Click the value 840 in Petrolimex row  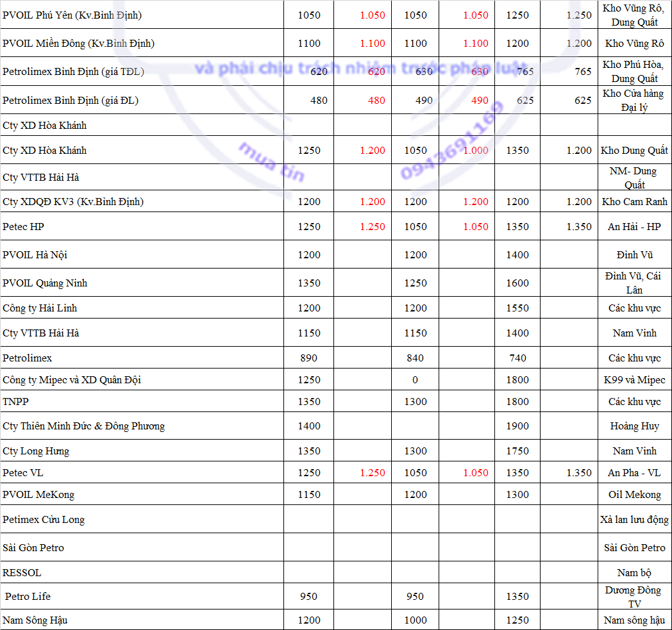(415, 358)
